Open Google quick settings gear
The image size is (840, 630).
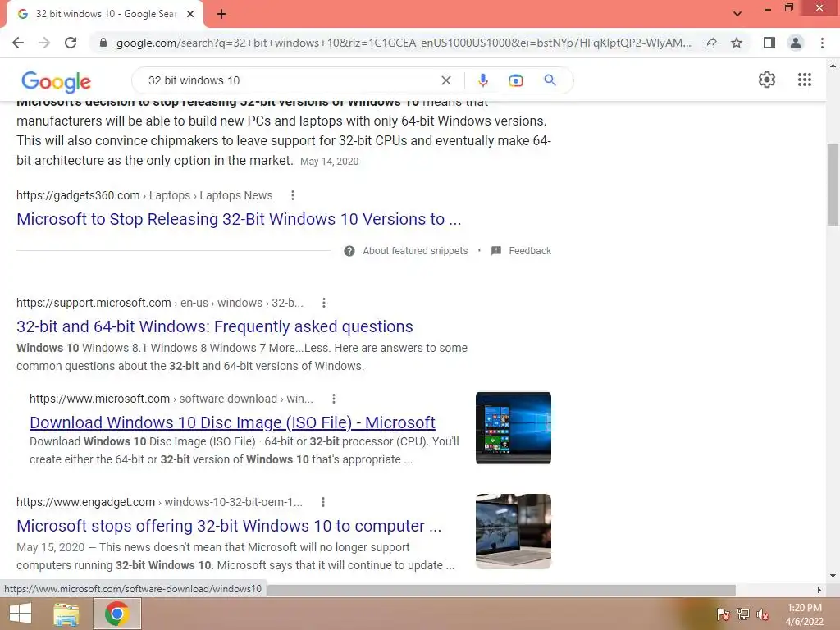[767, 80]
